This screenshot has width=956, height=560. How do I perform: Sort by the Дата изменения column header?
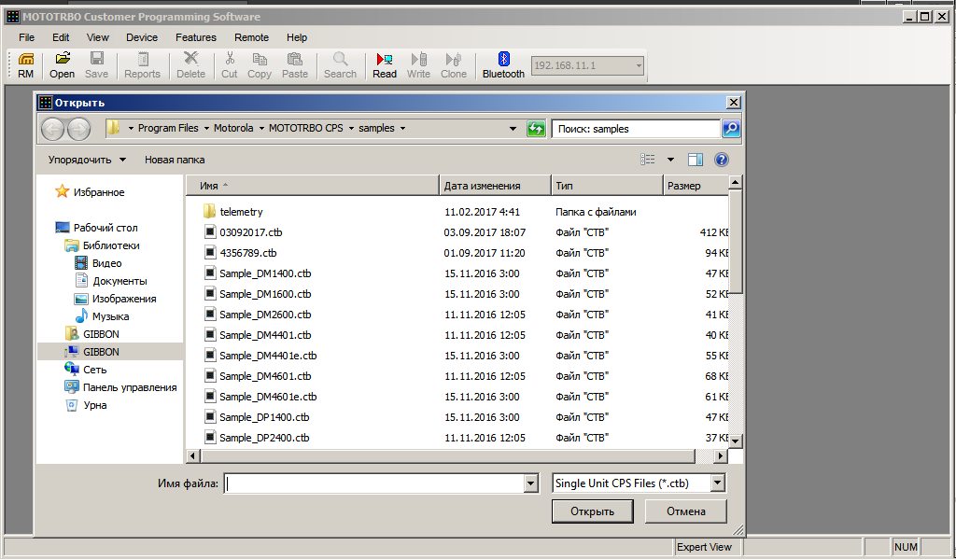[x=495, y=186]
